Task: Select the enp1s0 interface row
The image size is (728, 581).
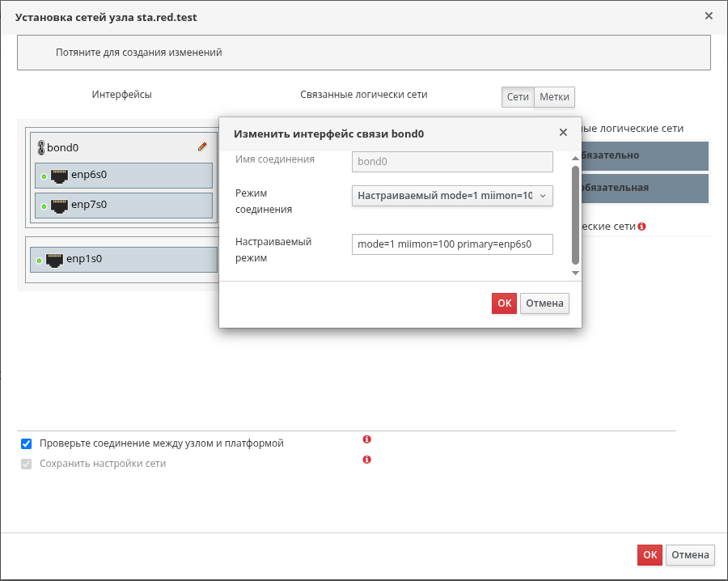Action: [x=124, y=260]
